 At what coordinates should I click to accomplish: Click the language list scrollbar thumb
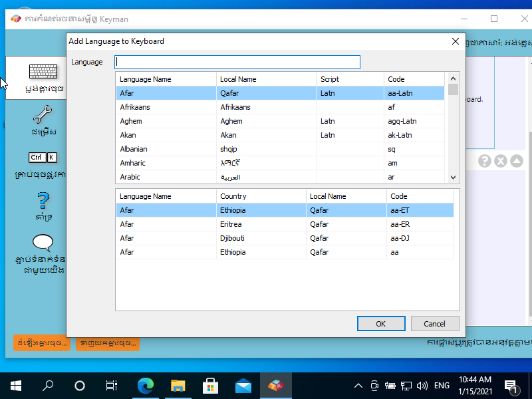pos(453,89)
